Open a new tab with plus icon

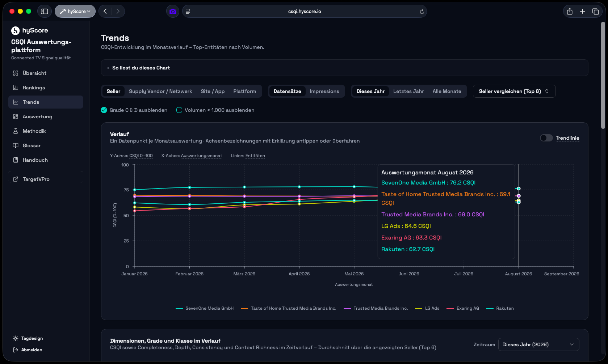[583, 11]
